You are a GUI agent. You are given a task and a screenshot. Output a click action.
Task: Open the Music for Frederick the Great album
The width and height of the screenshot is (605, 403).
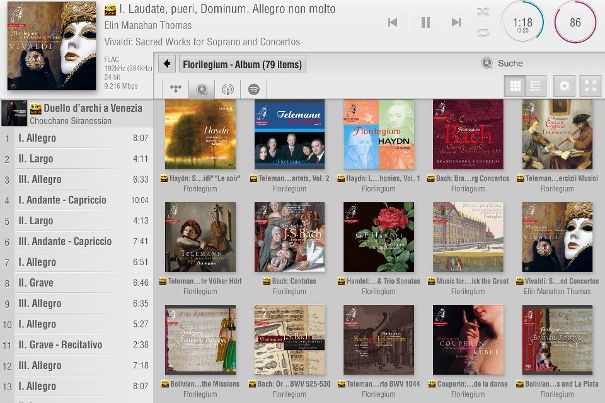[x=468, y=237]
